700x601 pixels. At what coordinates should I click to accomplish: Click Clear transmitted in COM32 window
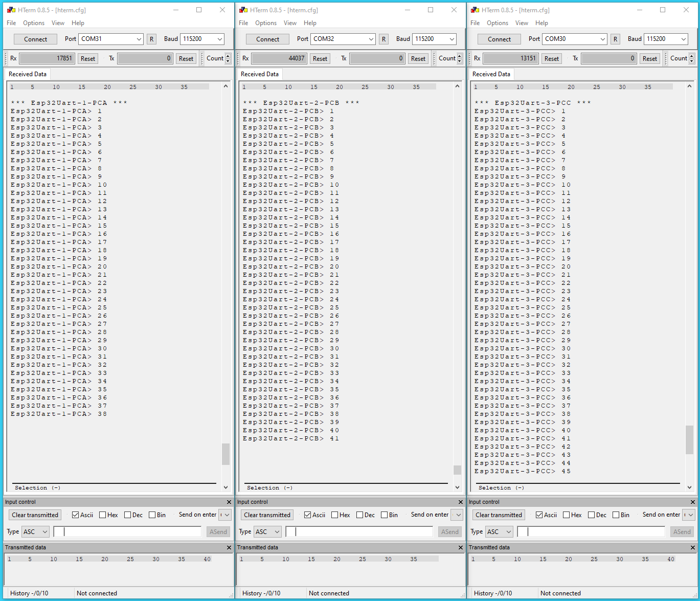pos(267,515)
